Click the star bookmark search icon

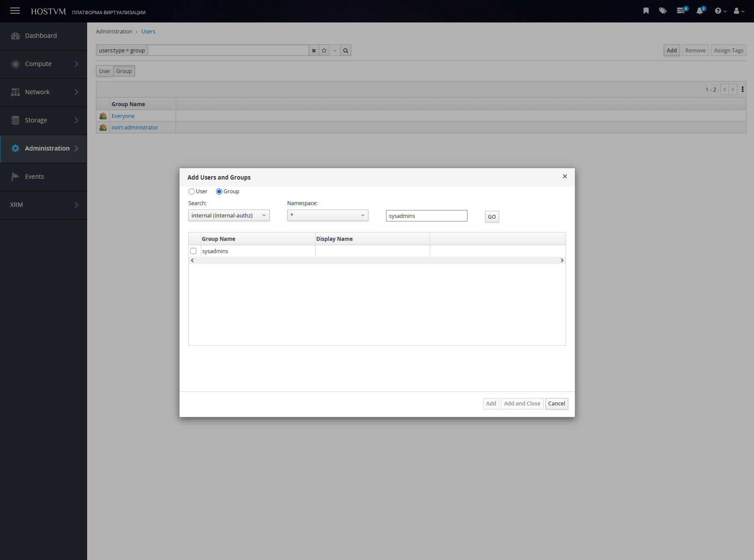tap(324, 51)
